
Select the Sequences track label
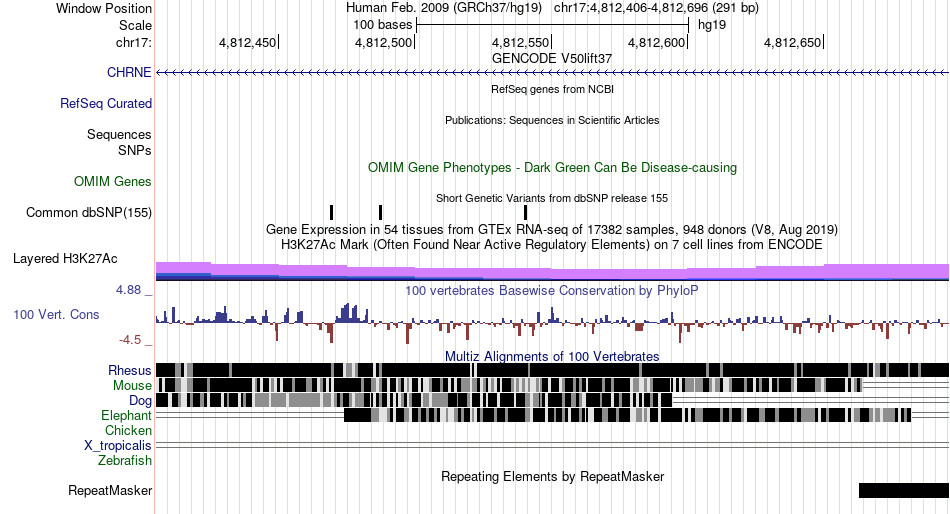[119, 135]
